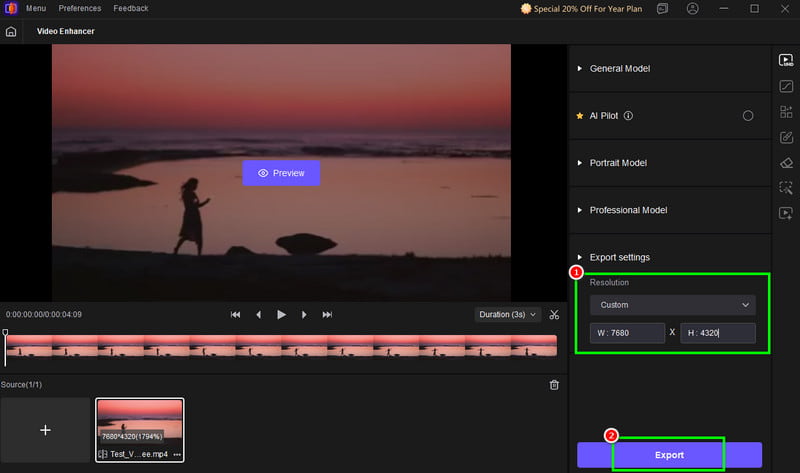Viewport: 800px width, 473px height.
Task: Click the width field W: 7680
Action: pyautogui.click(x=628, y=333)
